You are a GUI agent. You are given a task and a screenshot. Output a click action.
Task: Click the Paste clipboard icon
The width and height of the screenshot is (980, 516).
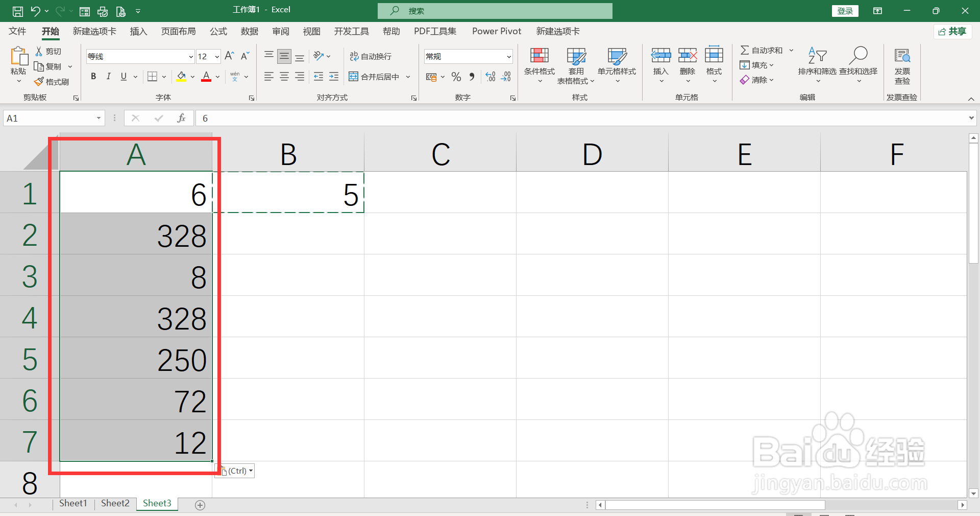pos(19,56)
